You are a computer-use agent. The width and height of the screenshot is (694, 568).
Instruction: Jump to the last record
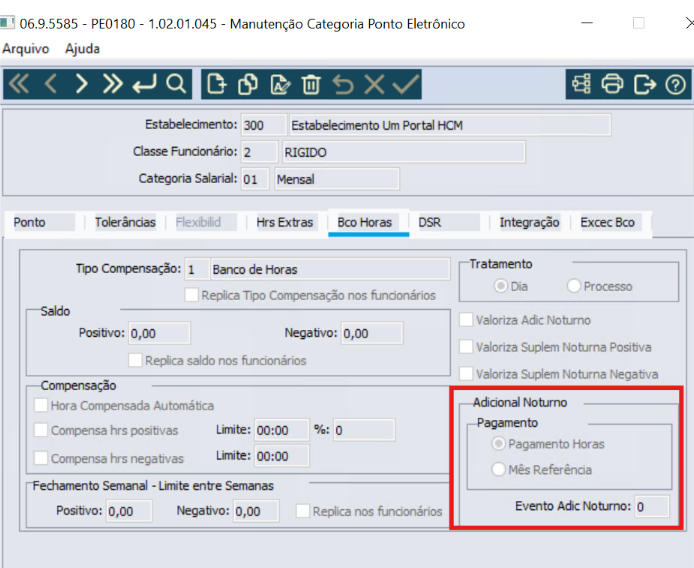point(112,84)
